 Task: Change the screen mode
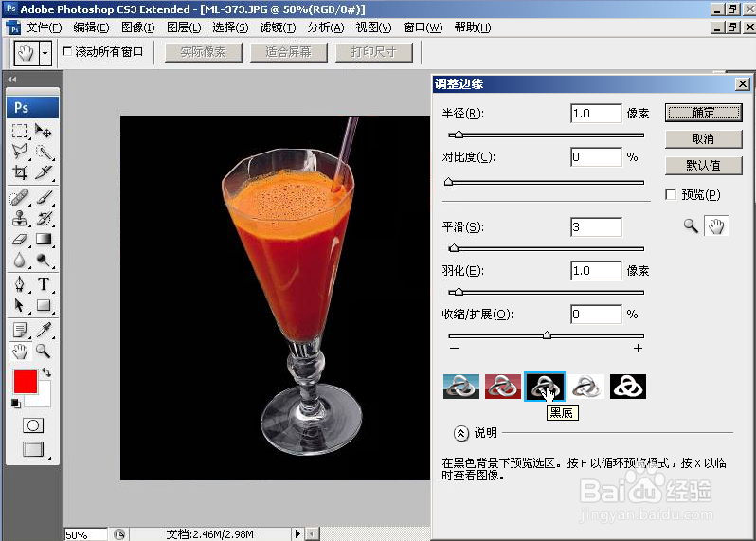(33, 449)
